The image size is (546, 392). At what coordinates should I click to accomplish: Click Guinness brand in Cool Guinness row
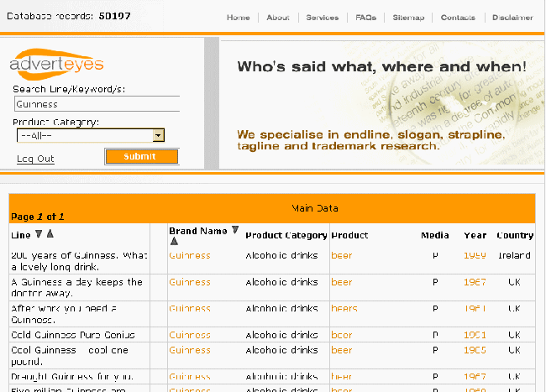(x=190, y=350)
